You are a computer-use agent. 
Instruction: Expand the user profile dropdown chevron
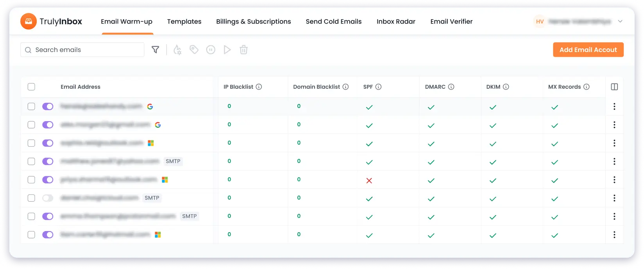point(620,22)
